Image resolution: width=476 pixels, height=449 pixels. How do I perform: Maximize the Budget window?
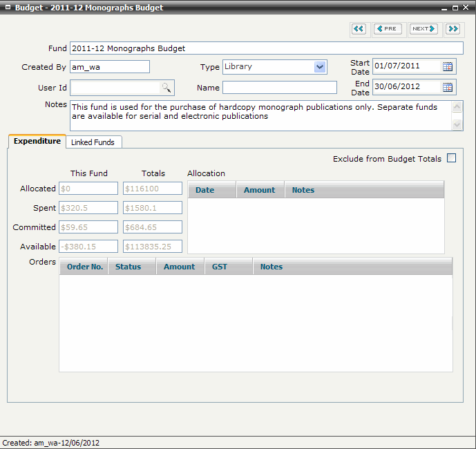pos(455,8)
